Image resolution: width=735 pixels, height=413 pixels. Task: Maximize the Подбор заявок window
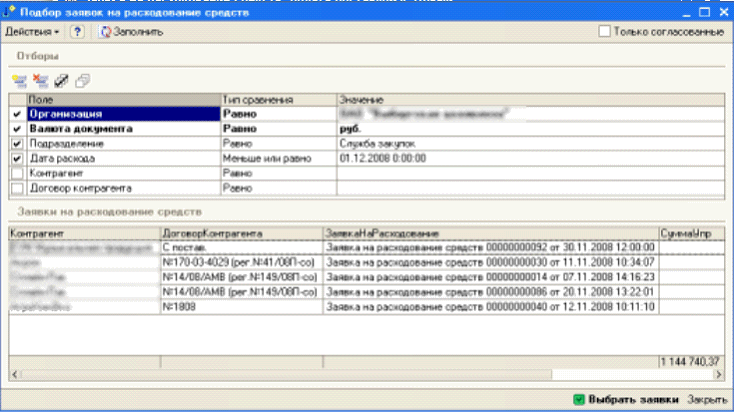[x=705, y=12]
